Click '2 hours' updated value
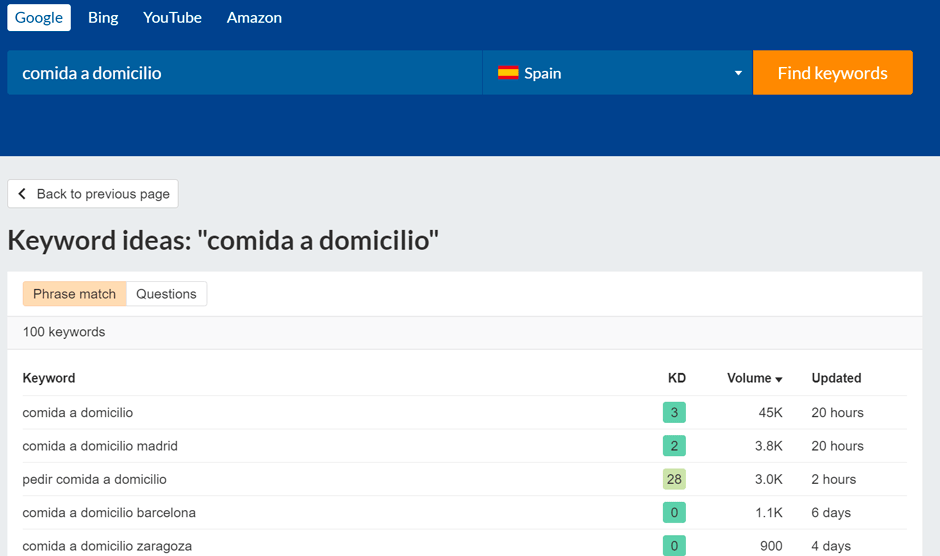Image resolution: width=940 pixels, height=556 pixels. click(833, 479)
